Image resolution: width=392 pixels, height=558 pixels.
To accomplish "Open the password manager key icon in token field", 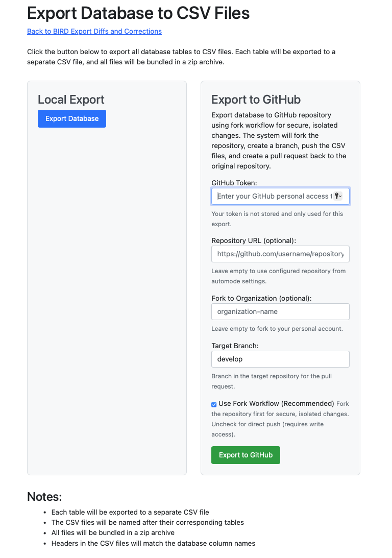I will (x=337, y=196).
